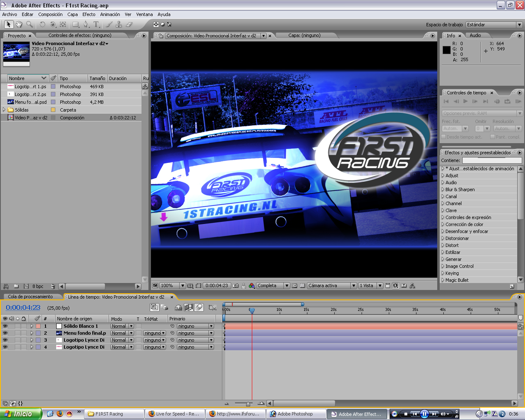Select the Pan Behind tool

point(63,25)
